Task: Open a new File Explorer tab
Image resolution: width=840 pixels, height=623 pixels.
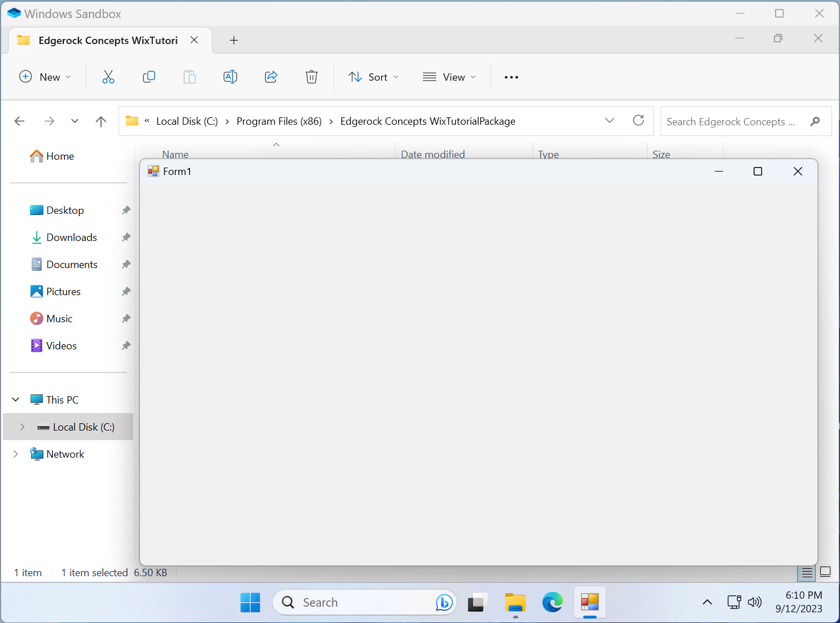Action: 234,40
